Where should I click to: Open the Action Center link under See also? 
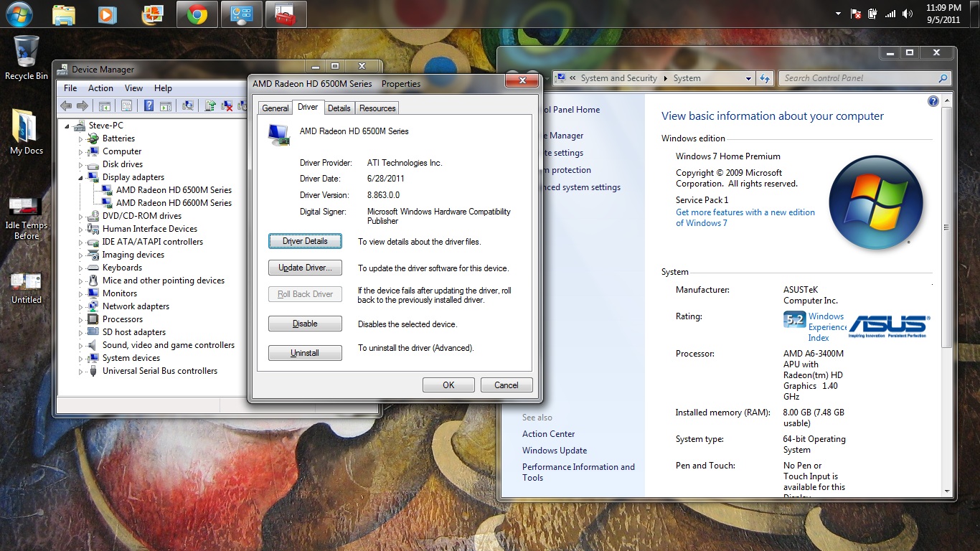coord(549,434)
